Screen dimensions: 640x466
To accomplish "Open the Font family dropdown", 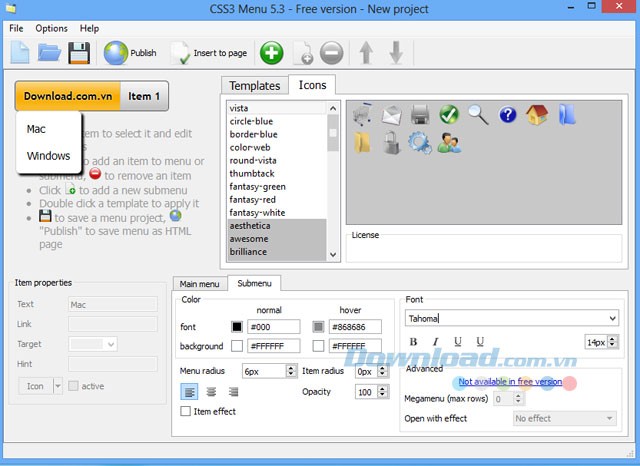I will click(613, 318).
